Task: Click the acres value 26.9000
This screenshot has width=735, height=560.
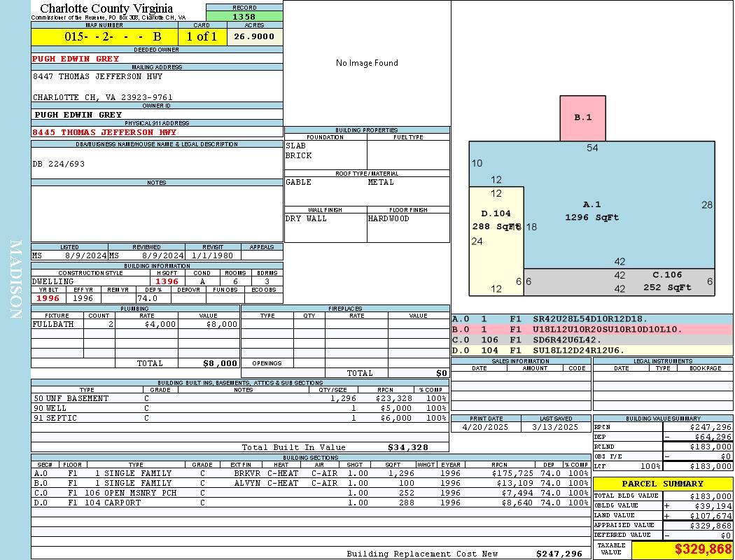Action: point(254,36)
